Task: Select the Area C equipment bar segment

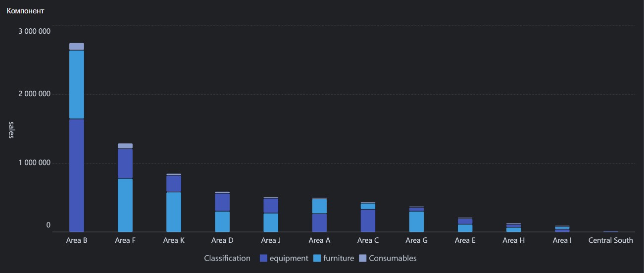Action: [368, 220]
